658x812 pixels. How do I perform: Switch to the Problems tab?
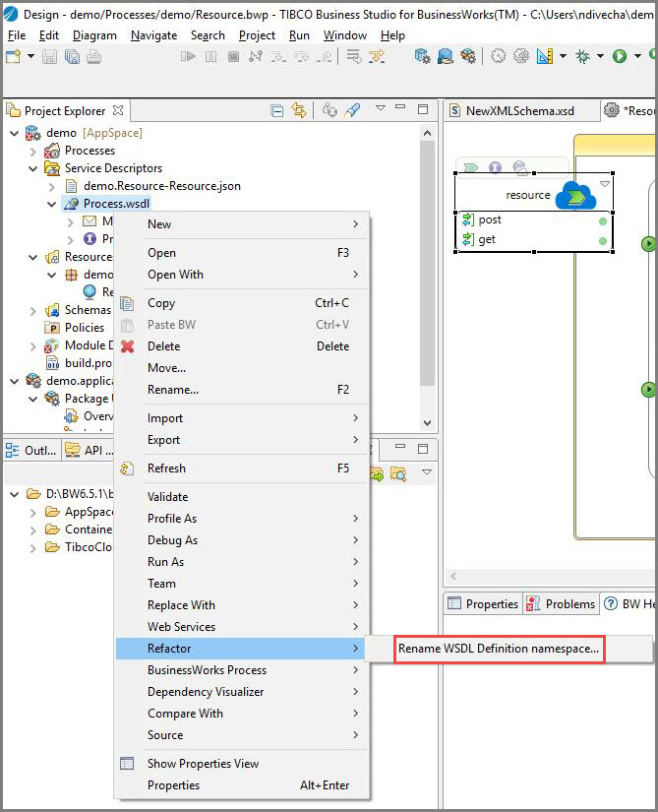coord(561,603)
